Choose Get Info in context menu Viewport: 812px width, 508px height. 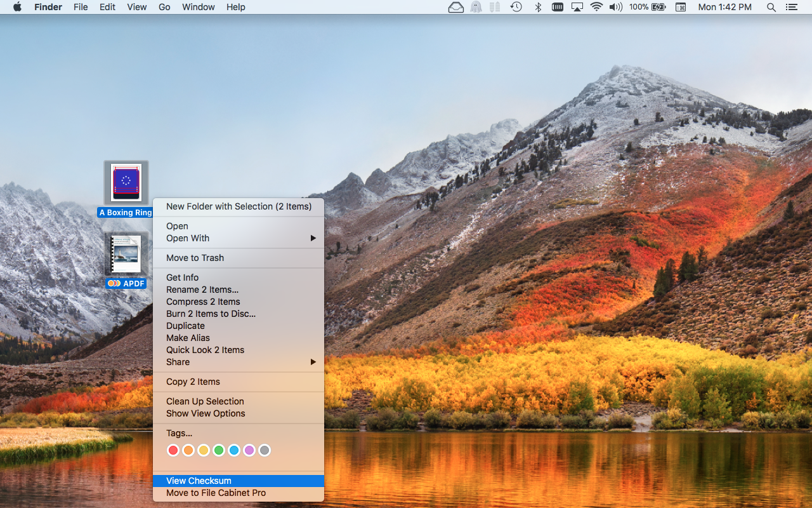coord(239,277)
